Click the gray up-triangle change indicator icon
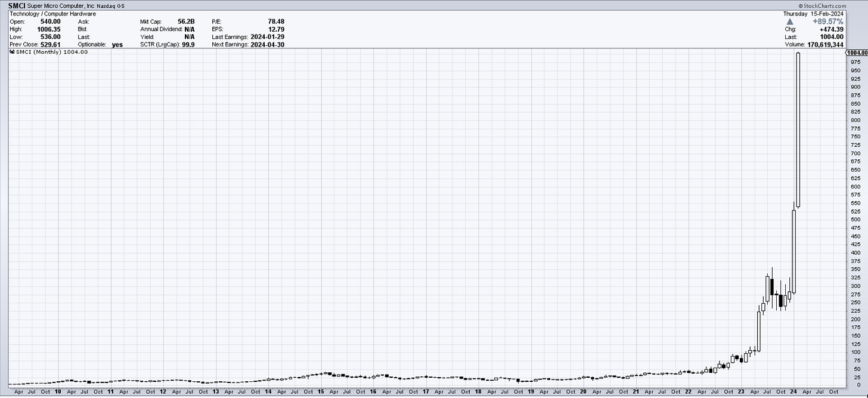This screenshot has width=868, height=398. pyautogui.click(x=790, y=21)
